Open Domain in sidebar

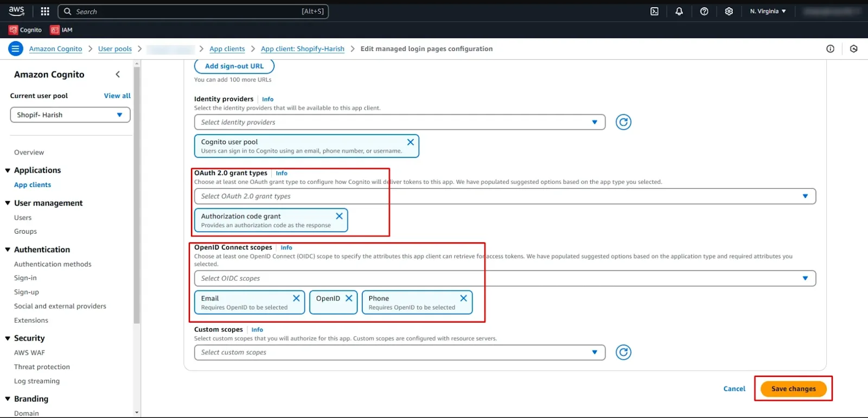point(27,413)
